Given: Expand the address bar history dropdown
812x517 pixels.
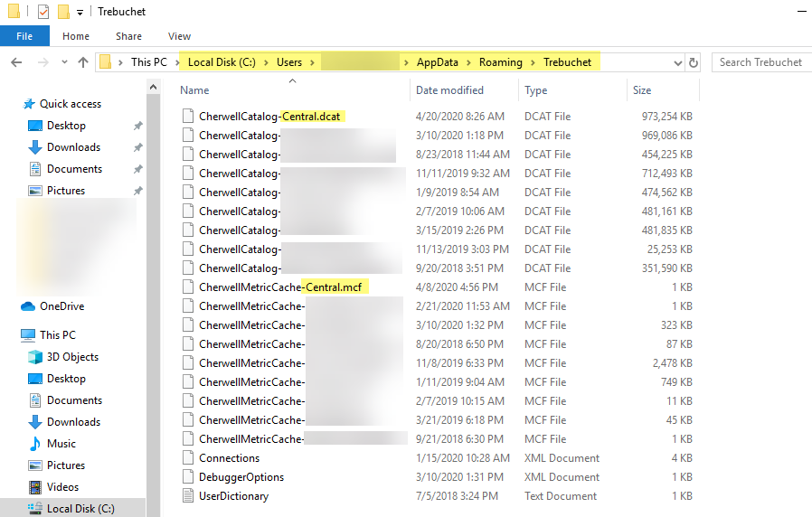Looking at the screenshot, I should pyautogui.click(x=677, y=62).
